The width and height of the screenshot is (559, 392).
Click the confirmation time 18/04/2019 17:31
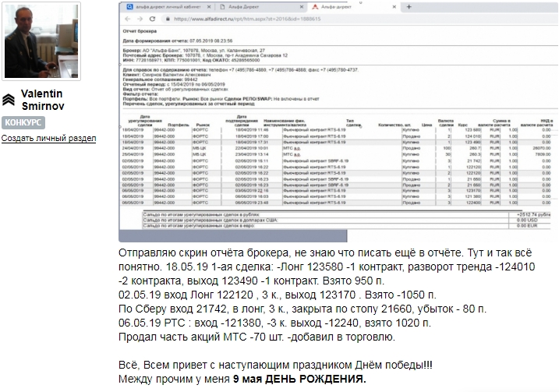[252, 142]
